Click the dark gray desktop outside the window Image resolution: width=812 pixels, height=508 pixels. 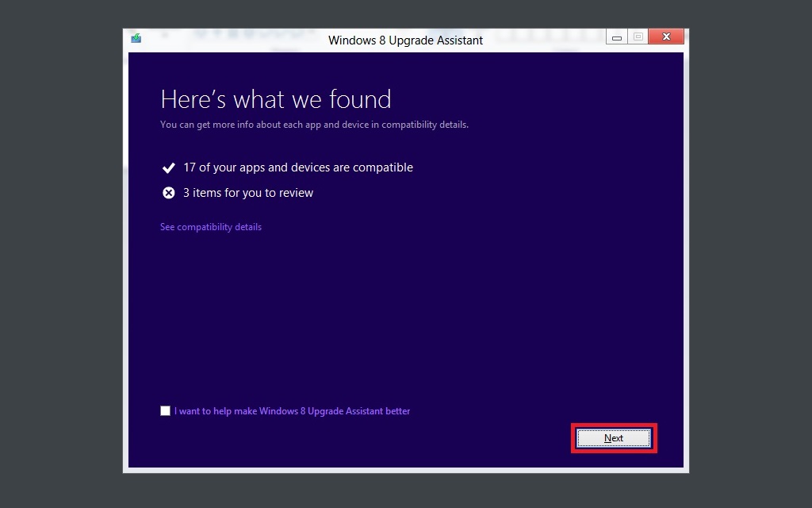(x=745, y=254)
